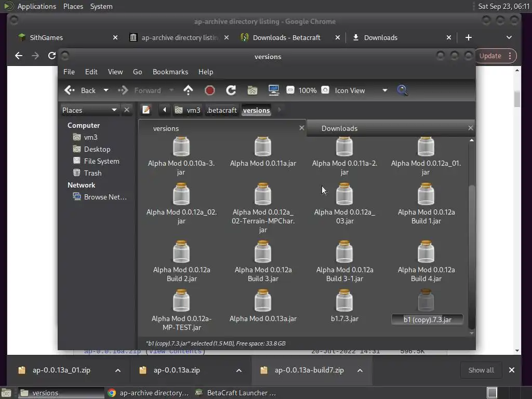Close the Places sidebar panel
Viewport: 532px width, 399px height.
(127, 110)
